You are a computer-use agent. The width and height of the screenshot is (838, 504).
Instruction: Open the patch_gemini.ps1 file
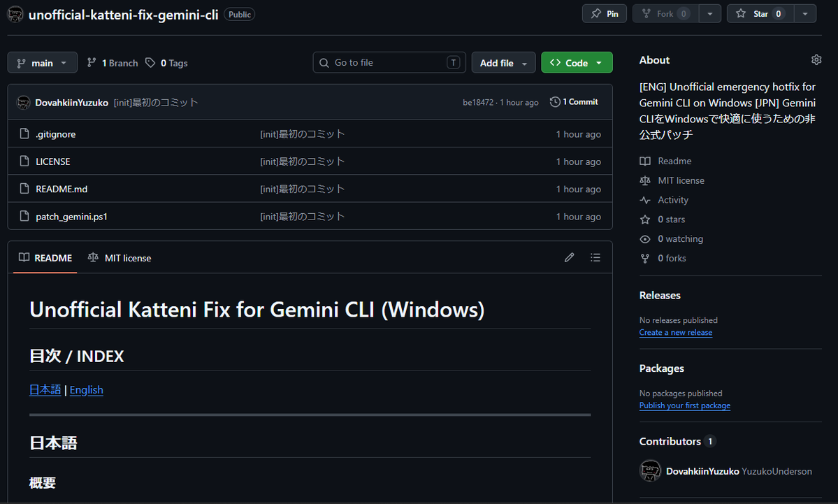coord(71,217)
